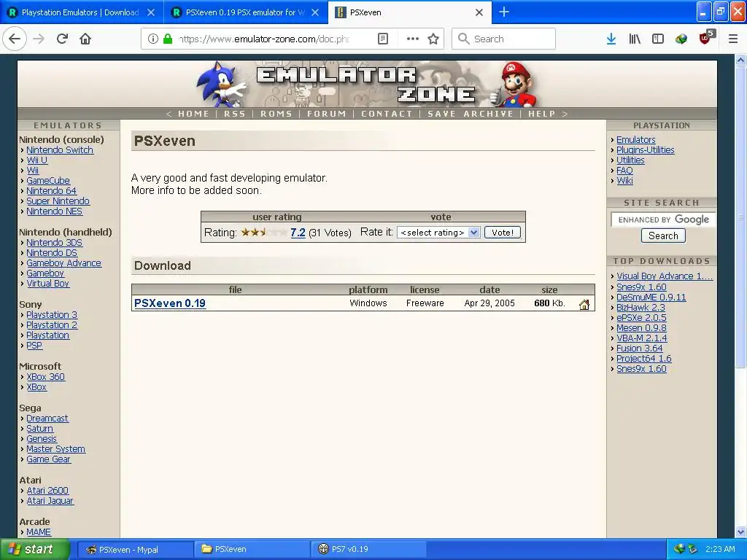Open Nintendo Switch emulators link
The image size is (747, 560).
[x=60, y=150]
